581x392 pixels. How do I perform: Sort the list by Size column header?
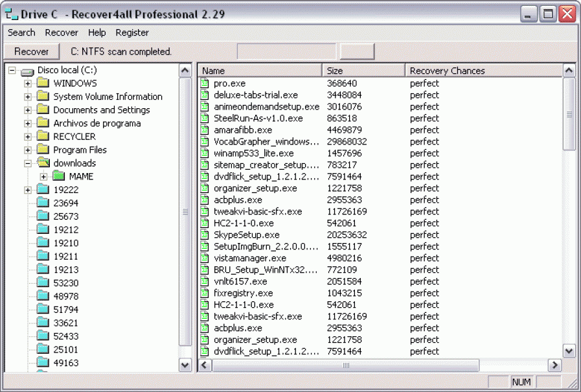tap(363, 71)
